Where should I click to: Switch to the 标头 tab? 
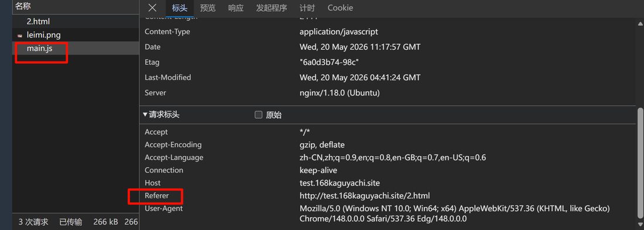[x=180, y=8]
